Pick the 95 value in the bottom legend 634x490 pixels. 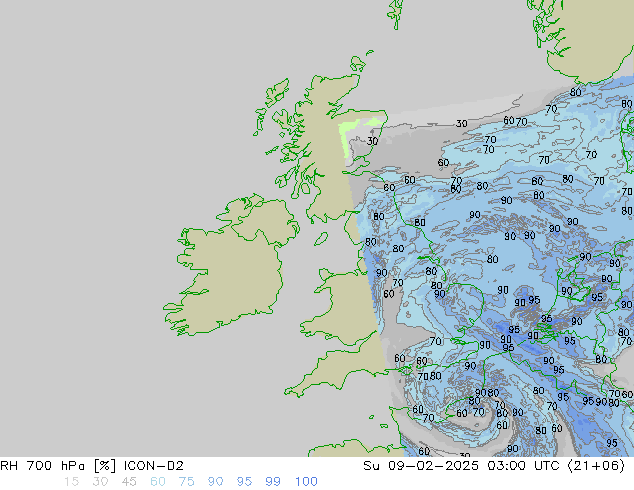244,482
